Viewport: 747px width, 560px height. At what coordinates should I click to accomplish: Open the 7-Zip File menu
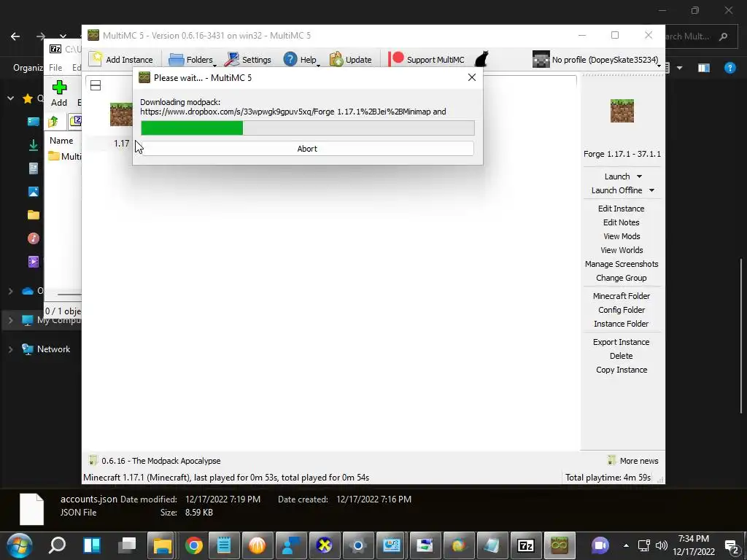[x=55, y=68]
